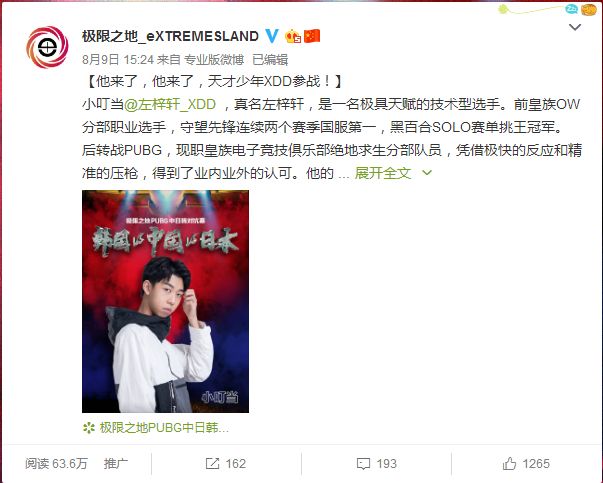Click the chat bubble decoration icon

571,9
